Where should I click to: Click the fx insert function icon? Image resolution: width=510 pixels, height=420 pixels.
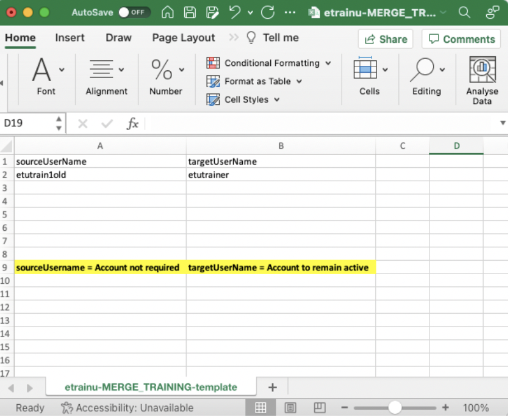132,124
